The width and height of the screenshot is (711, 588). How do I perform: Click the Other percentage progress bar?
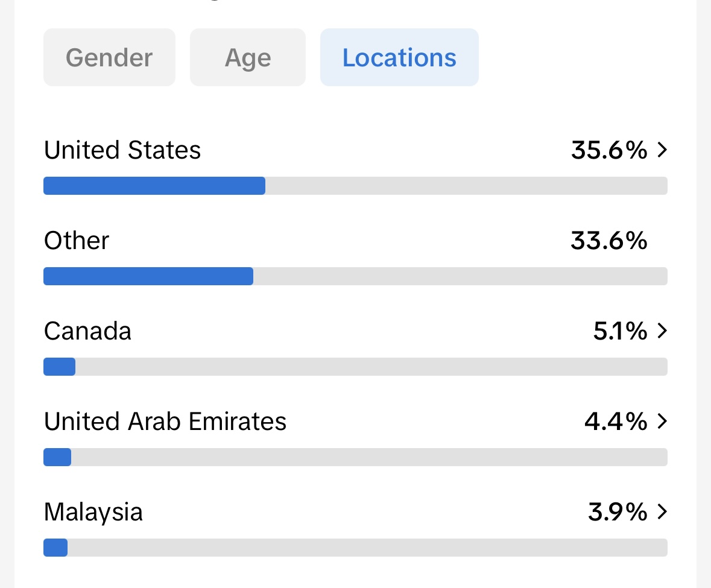(356, 276)
